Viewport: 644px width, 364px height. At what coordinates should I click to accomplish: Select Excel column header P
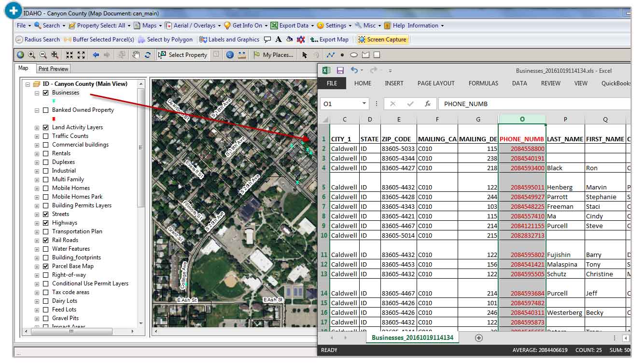point(565,119)
